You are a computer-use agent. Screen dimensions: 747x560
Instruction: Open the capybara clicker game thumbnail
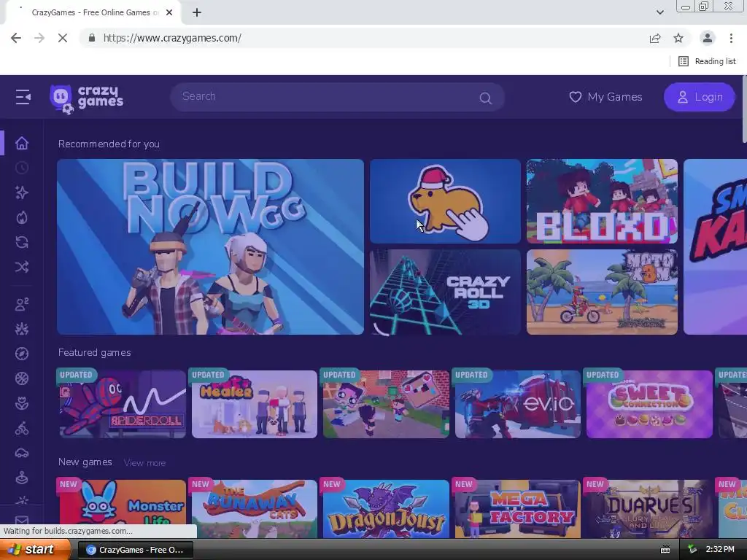pyautogui.click(x=445, y=201)
